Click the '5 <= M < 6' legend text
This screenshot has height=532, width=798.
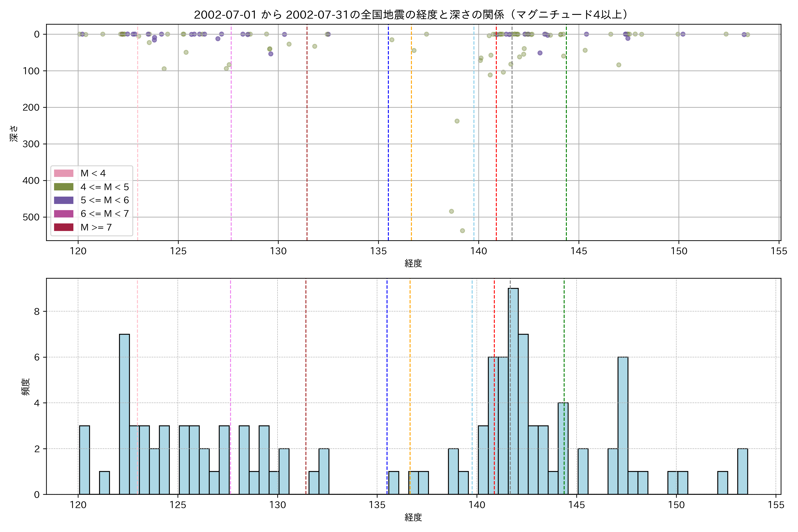coord(104,200)
